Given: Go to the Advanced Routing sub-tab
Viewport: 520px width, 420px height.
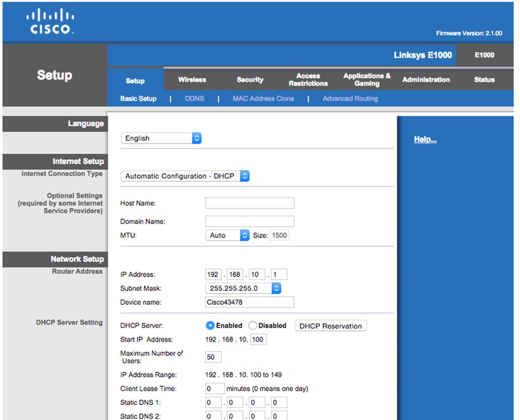Looking at the screenshot, I should [350, 99].
